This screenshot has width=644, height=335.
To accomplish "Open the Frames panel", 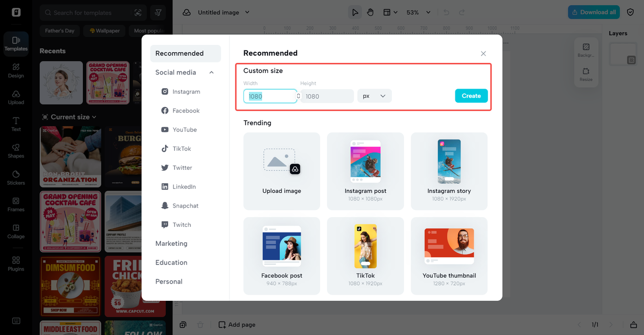I will point(16,204).
